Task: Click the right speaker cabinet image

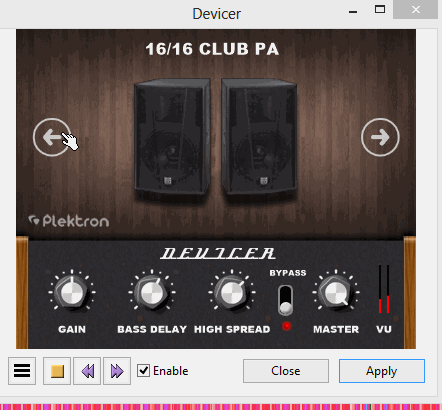Action: (x=259, y=137)
